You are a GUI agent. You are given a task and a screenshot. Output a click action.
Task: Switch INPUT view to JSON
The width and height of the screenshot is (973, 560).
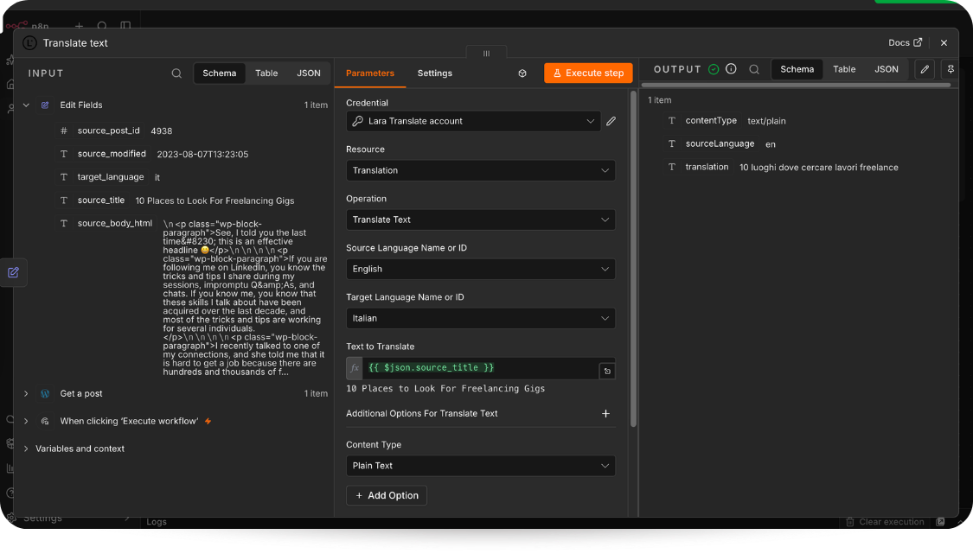tap(309, 73)
